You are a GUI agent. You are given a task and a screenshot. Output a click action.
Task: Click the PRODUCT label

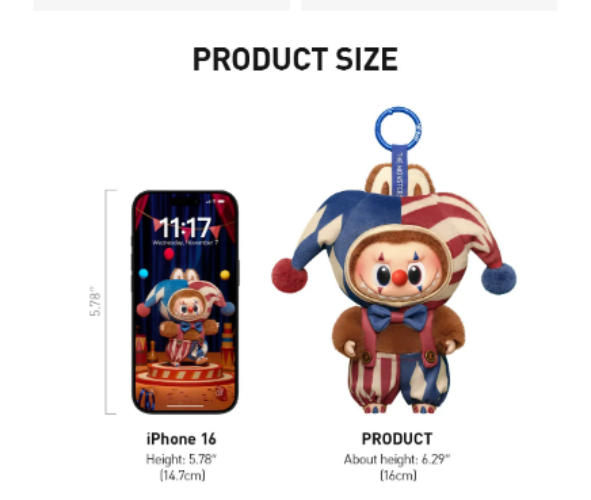397,439
